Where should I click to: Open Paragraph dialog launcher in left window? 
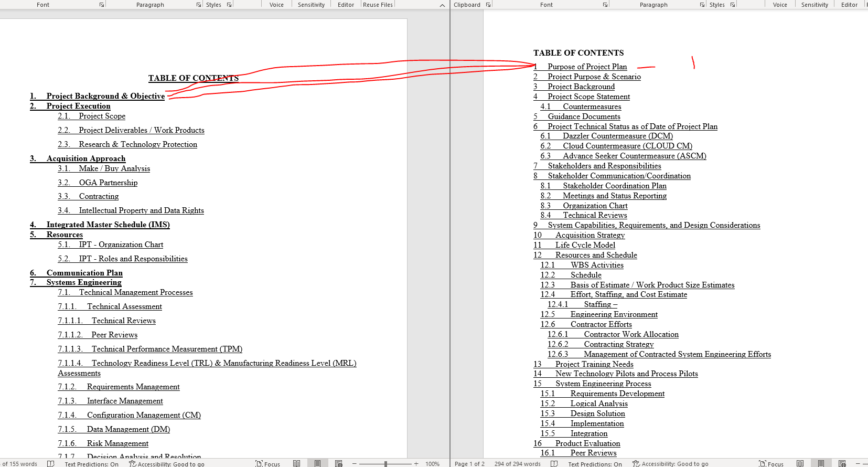pyautogui.click(x=199, y=5)
